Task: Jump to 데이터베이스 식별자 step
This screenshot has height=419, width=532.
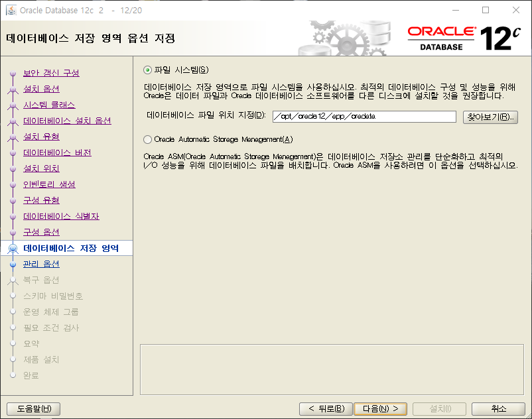Action: [x=61, y=216]
